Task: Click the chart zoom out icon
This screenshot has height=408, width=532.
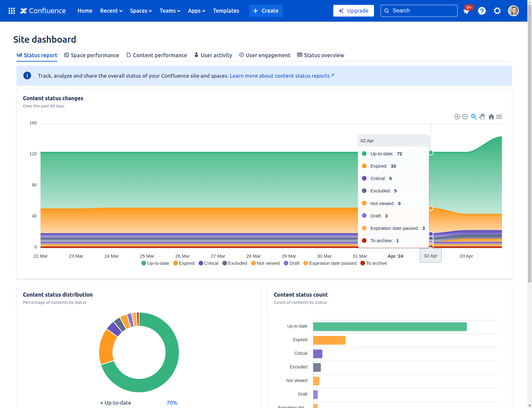Action: 465,117
